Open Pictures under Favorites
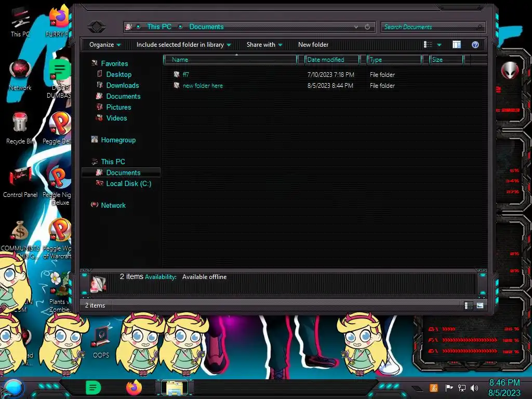This screenshot has height=399, width=532. [x=118, y=107]
